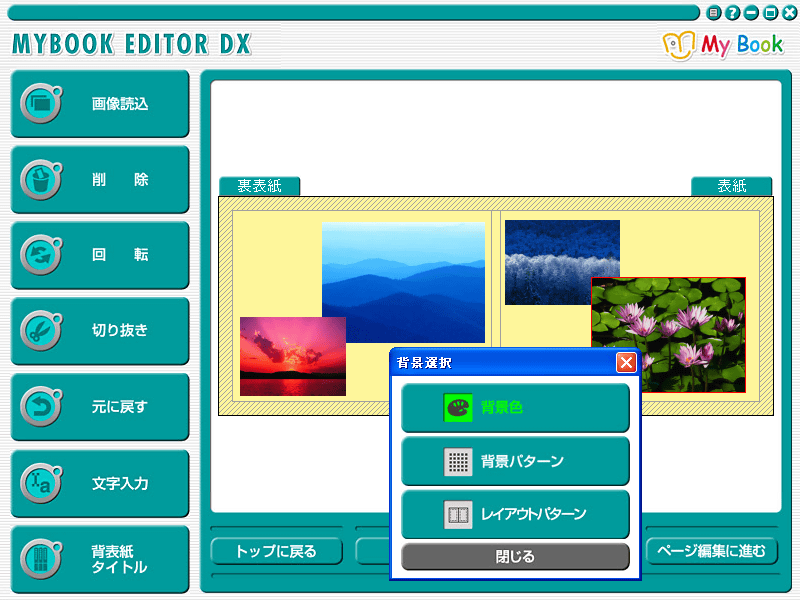The height and width of the screenshot is (600, 800).
Task: Click the 背表紙 タイトル text label
Action: tap(119, 559)
